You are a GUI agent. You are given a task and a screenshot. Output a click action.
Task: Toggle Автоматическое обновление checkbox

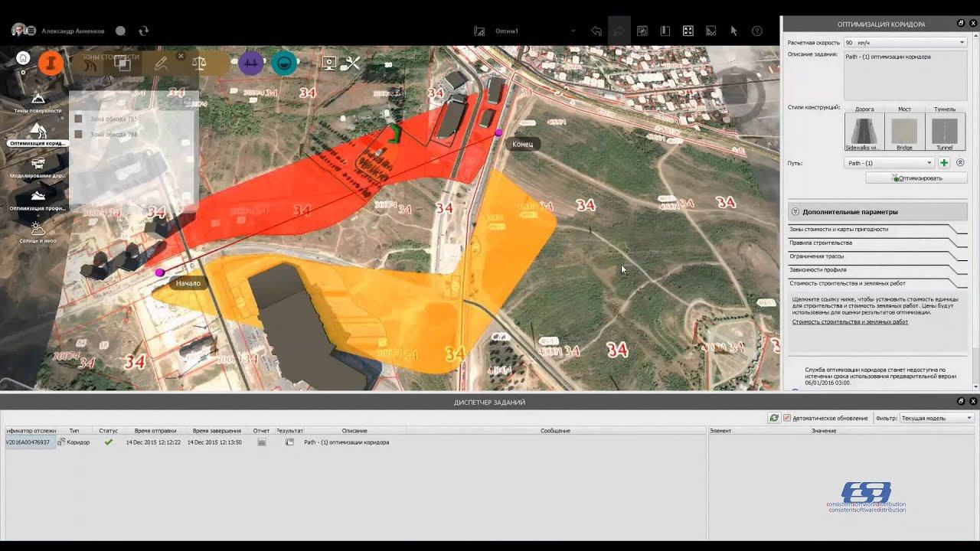pyautogui.click(x=786, y=418)
